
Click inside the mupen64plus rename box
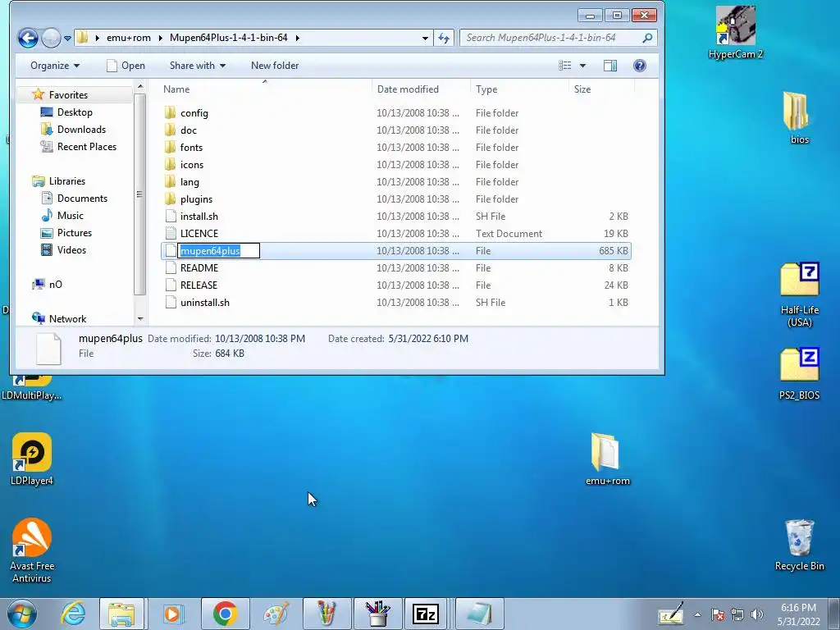point(218,251)
